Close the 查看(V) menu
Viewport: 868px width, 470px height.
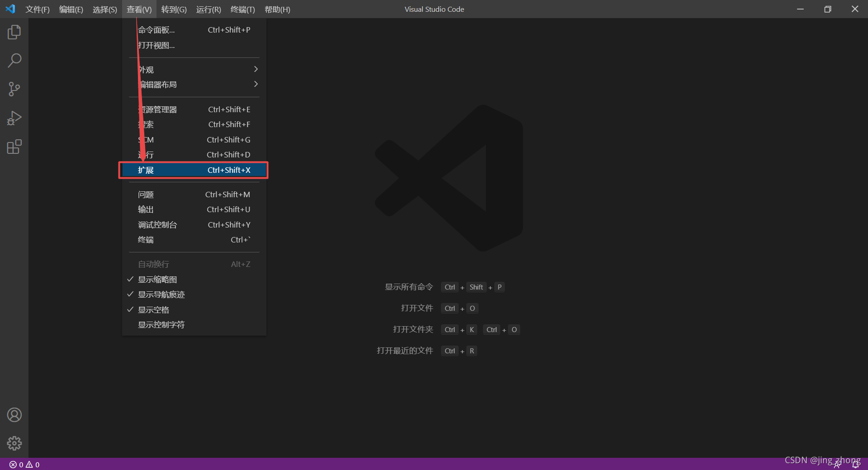coord(139,9)
